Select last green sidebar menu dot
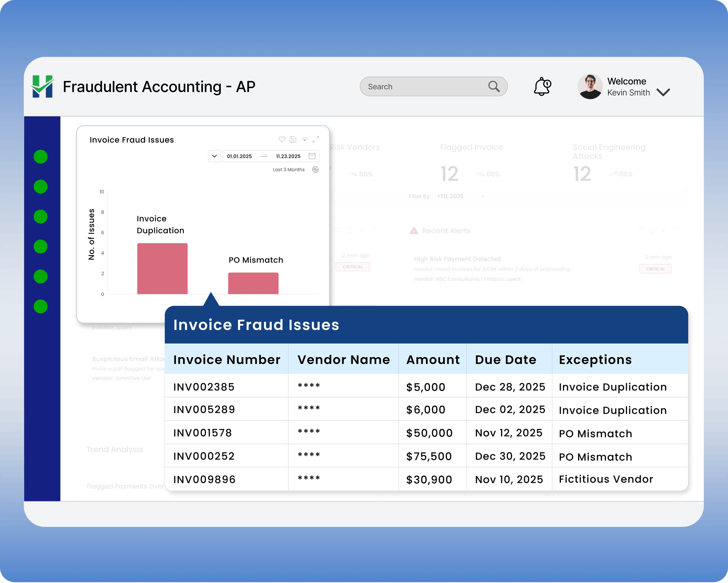The image size is (728, 583). click(41, 307)
